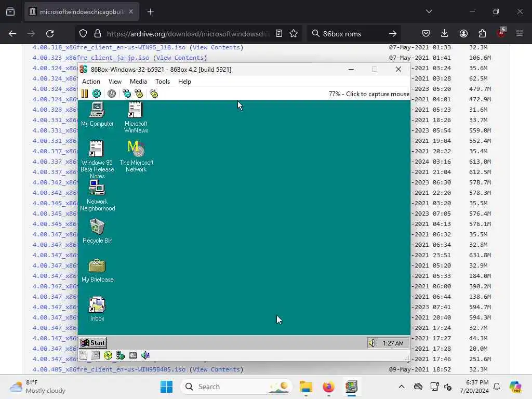The height and width of the screenshot is (399, 532).
Task: Open the weather widget showing 81°F
Action: [38, 387]
